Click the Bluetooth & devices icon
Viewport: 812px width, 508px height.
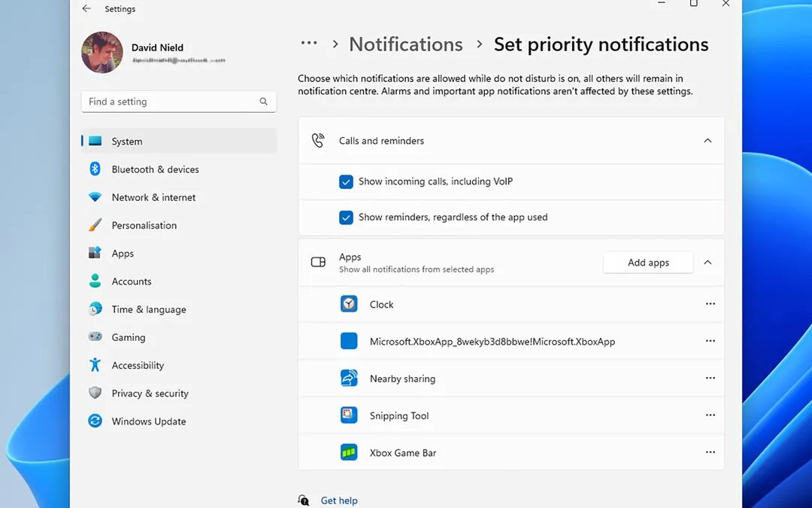click(95, 169)
